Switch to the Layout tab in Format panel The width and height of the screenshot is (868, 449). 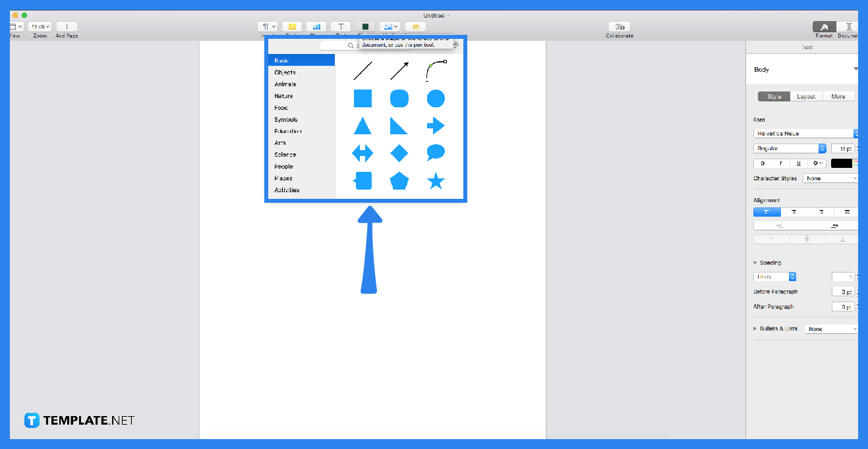[806, 95]
